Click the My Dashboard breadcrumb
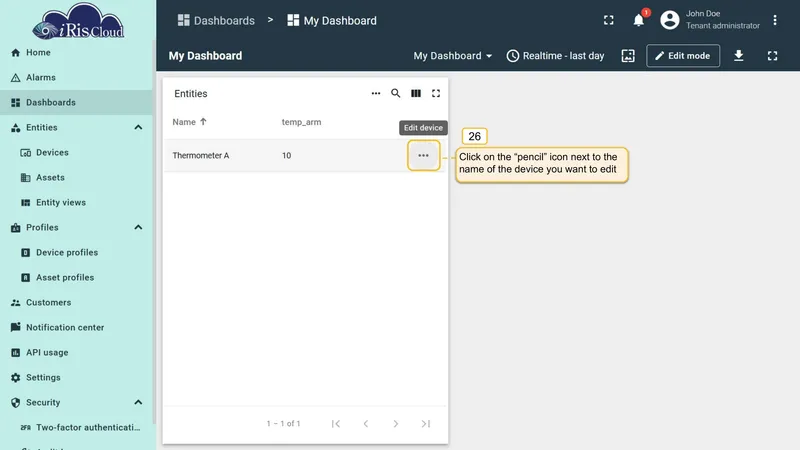 pos(332,20)
